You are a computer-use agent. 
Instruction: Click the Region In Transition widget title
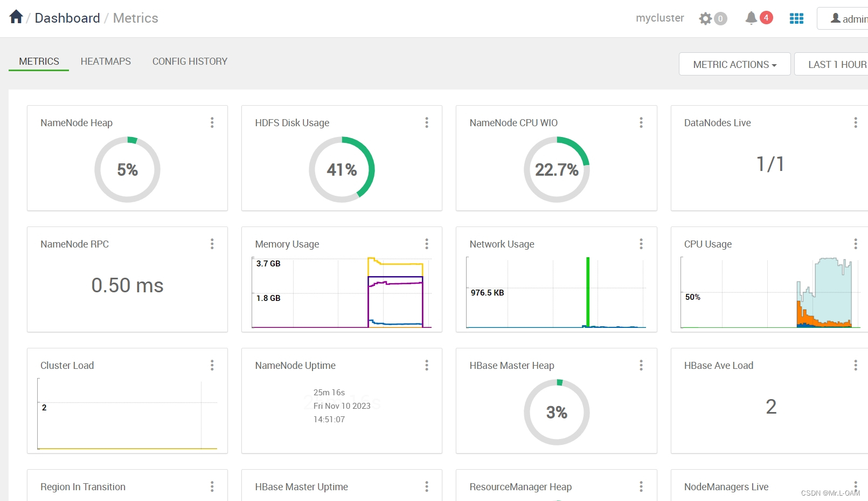tap(83, 487)
